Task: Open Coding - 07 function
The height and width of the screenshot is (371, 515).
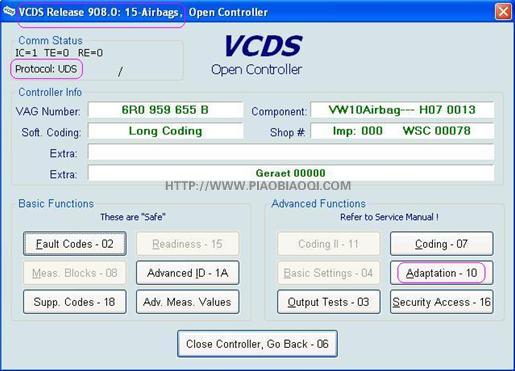Action: click(x=442, y=244)
